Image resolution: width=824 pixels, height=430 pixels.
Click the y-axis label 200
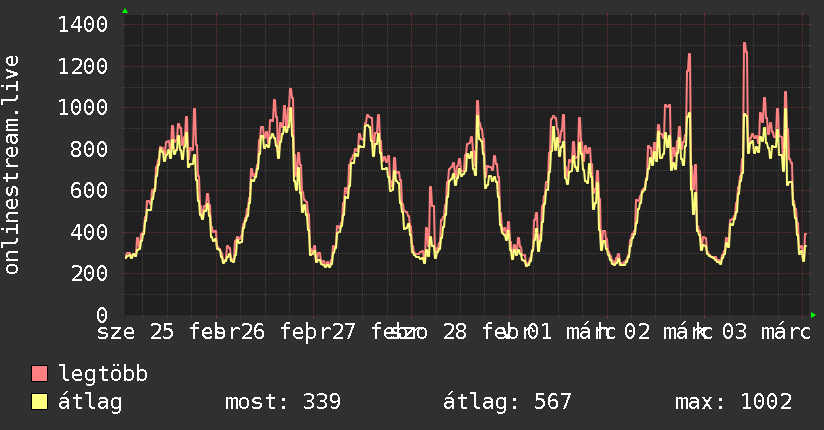89,273
